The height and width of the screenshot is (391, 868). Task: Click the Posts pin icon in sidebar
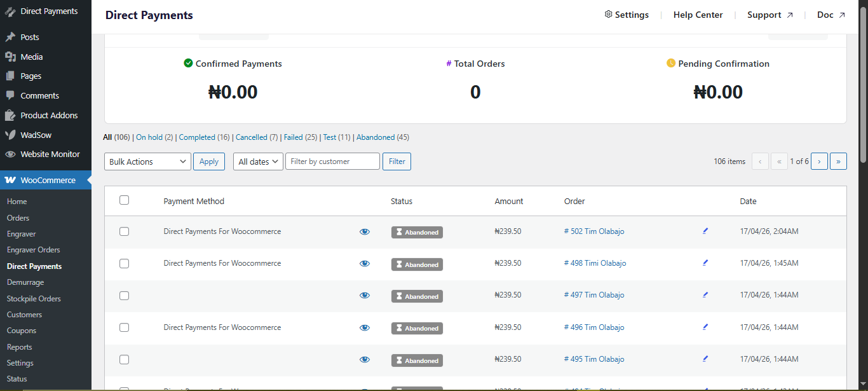pyautogui.click(x=10, y=37)
